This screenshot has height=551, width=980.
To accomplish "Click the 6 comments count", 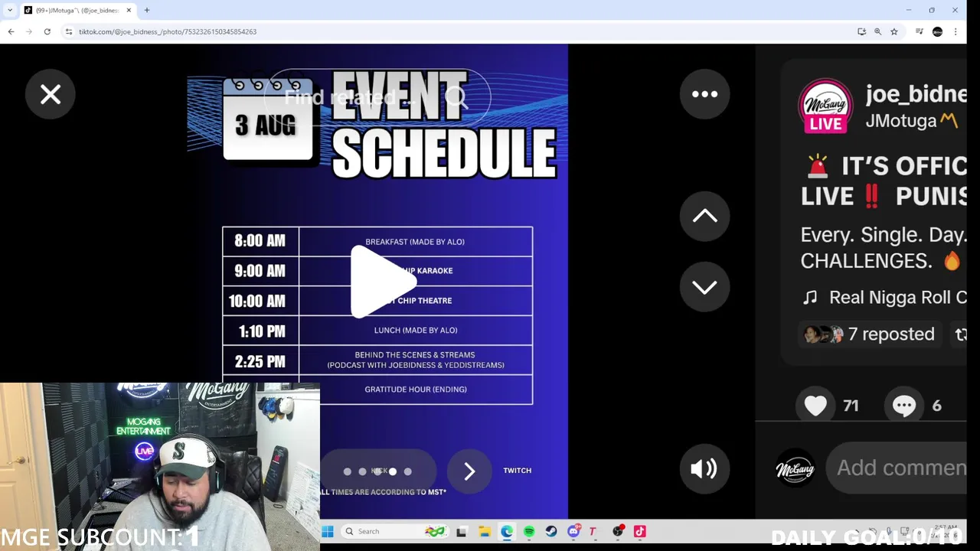I will click(x=936, y=406).
